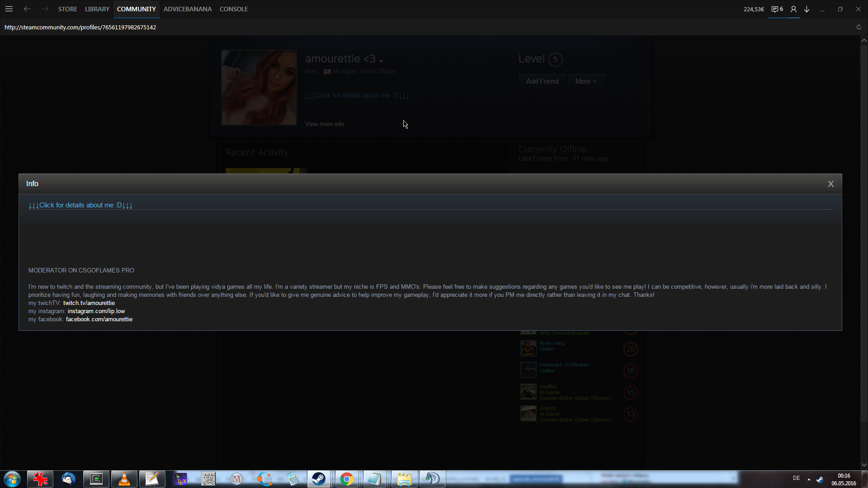Open the downloads arrow icon

click(x=807, y=9)
